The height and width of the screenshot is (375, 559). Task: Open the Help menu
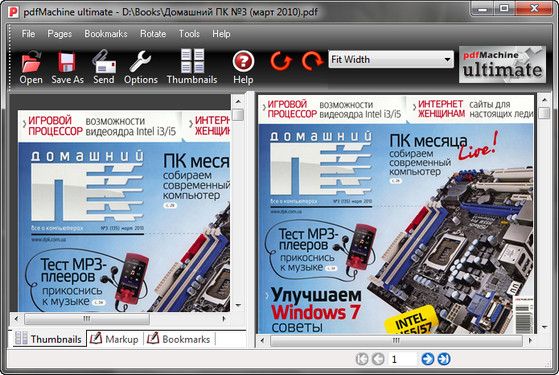click(221, 34)
